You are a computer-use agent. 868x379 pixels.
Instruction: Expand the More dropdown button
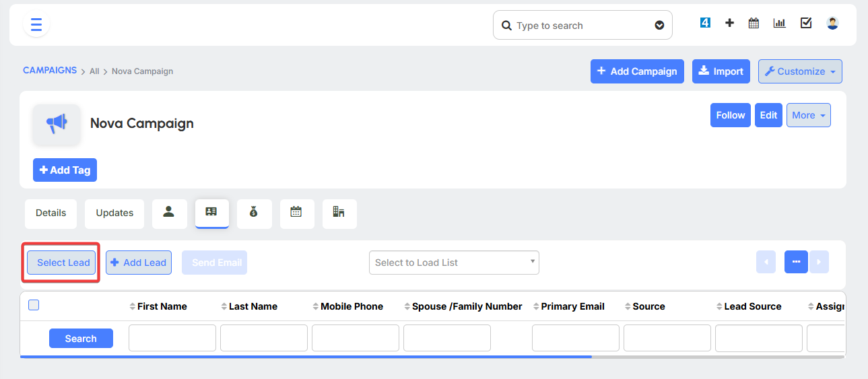point(808,115)
